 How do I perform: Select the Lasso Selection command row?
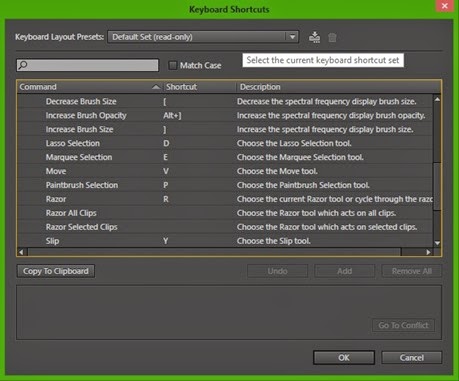(225, 143)
